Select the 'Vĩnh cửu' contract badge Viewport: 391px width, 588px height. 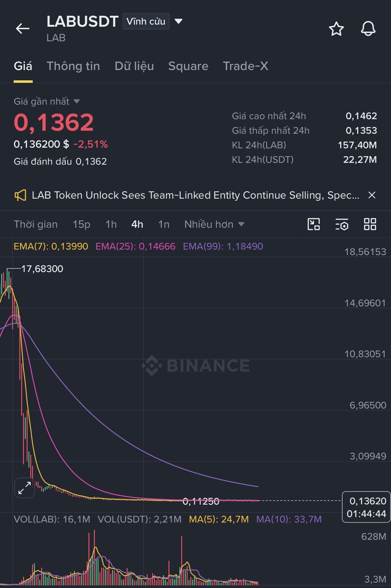[x=146, y=21]
